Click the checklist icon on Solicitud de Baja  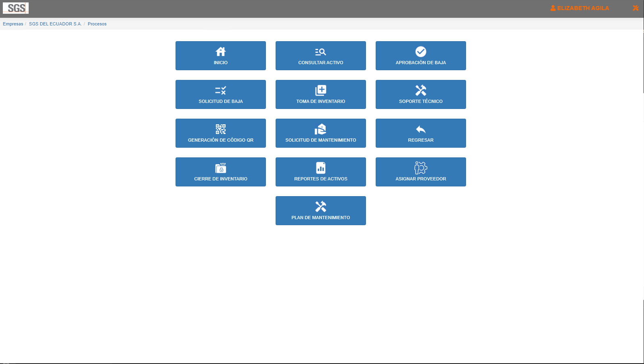click(221, 90)
